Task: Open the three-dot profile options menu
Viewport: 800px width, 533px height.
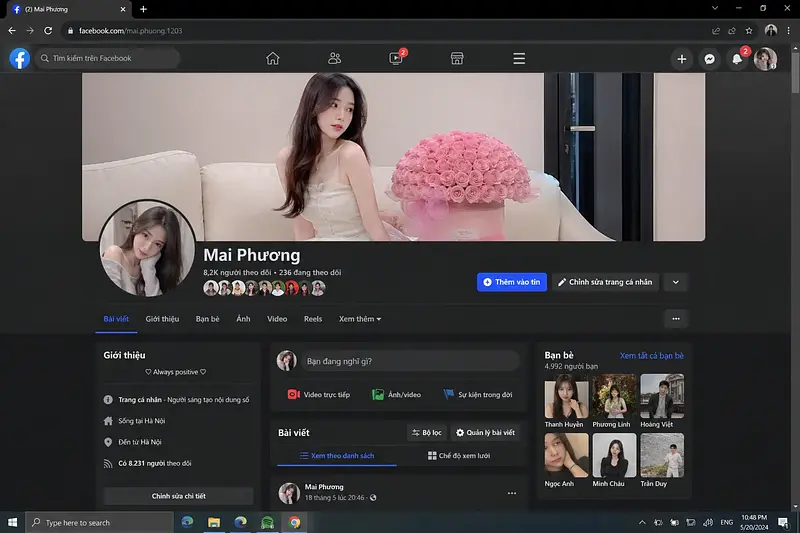Action: point(676,319)
